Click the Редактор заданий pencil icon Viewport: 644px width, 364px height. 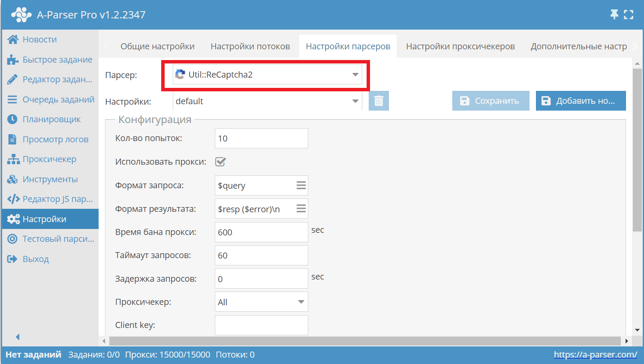click(x=13, y=79)
